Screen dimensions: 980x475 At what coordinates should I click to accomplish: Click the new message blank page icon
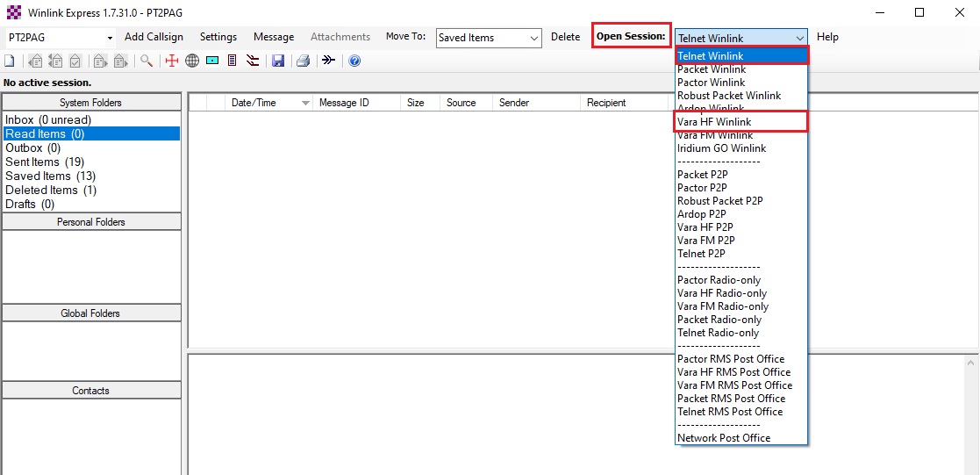(9, 61)
